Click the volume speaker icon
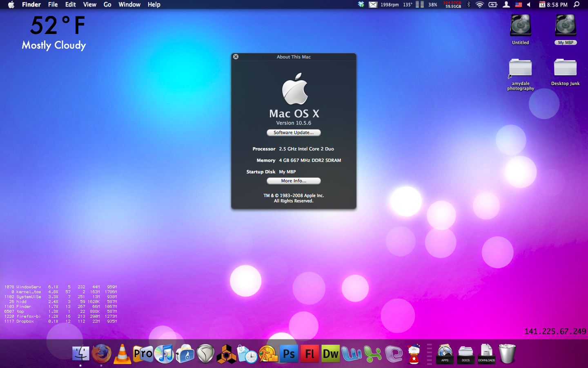This screenshot has height=368, width=588. click(529, 4)
